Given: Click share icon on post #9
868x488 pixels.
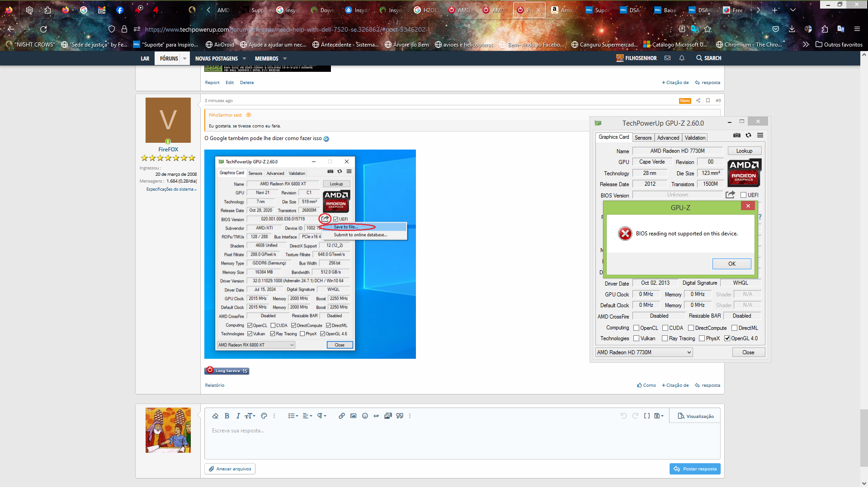Looking at the screenshot, I should click(x=698, y=100).
